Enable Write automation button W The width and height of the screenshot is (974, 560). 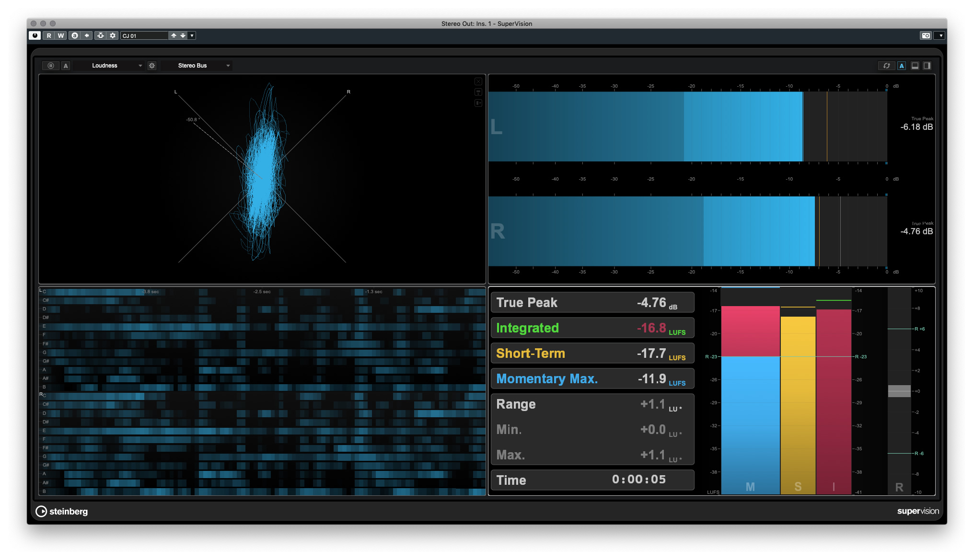coord(60,35)
